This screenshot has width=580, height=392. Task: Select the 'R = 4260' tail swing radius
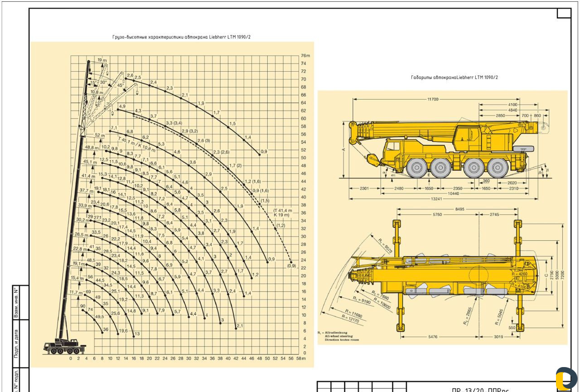pos(520,274)
